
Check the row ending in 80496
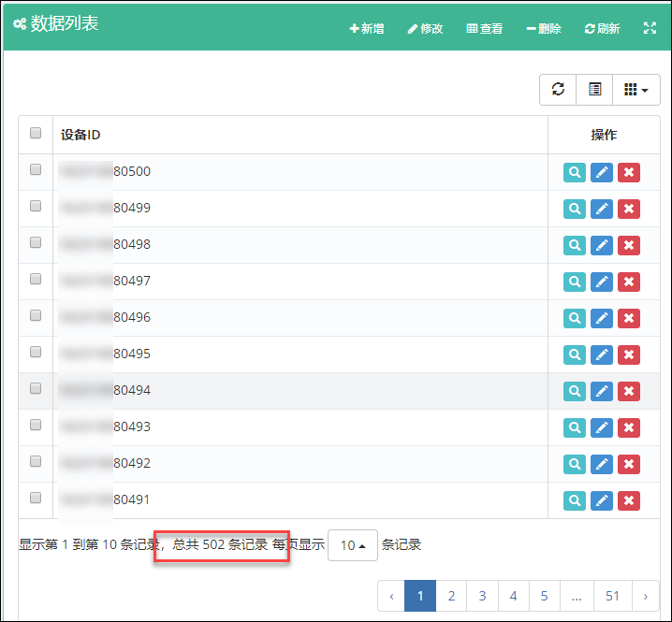tap(36, 315)
